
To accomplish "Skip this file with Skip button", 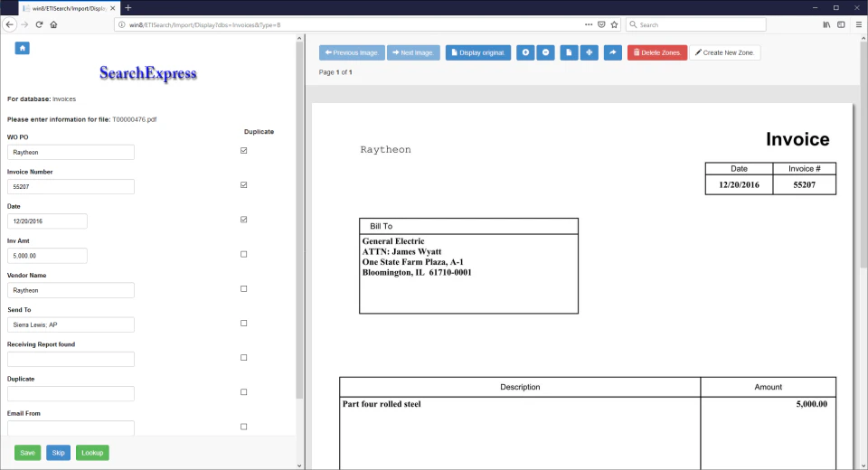I will pos(58,453).
